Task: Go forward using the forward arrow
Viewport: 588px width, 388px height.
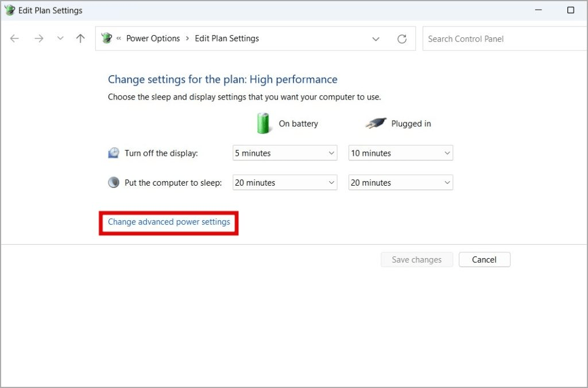Action: click(39, 39)
